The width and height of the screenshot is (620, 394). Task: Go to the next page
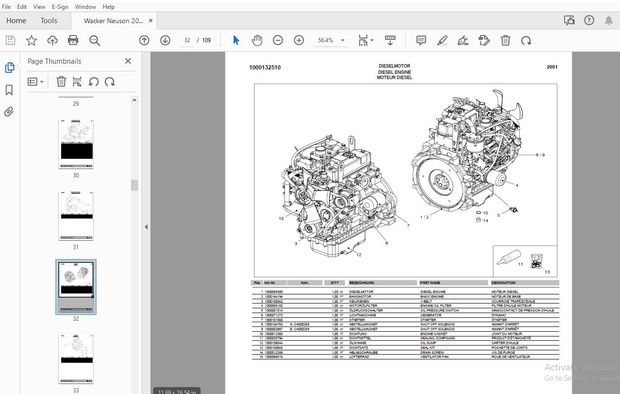[x=165, y=40]
